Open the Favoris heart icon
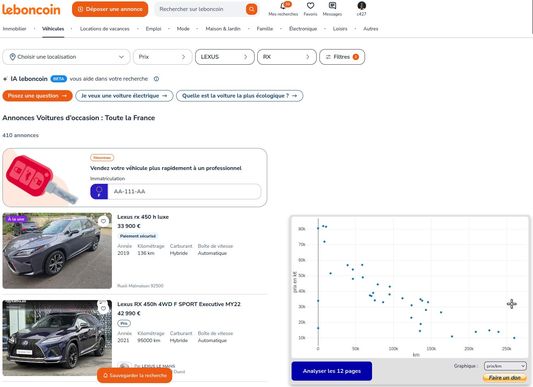533x387 pixels. 310,6
